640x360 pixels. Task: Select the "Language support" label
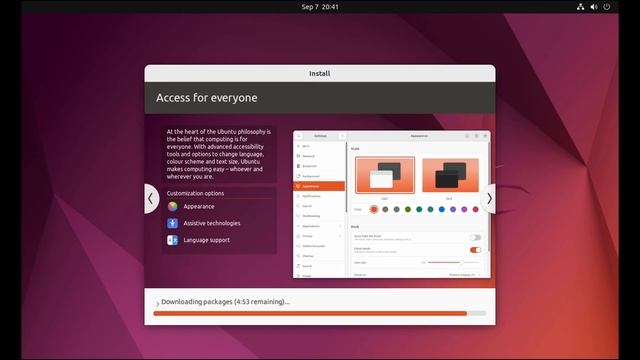[207, 240]
